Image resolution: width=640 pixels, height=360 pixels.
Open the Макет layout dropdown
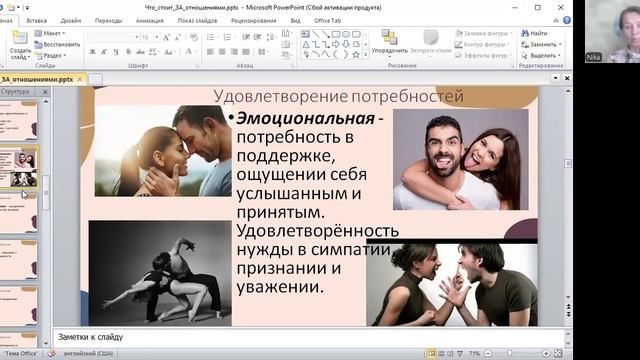[x=50, y=33]
